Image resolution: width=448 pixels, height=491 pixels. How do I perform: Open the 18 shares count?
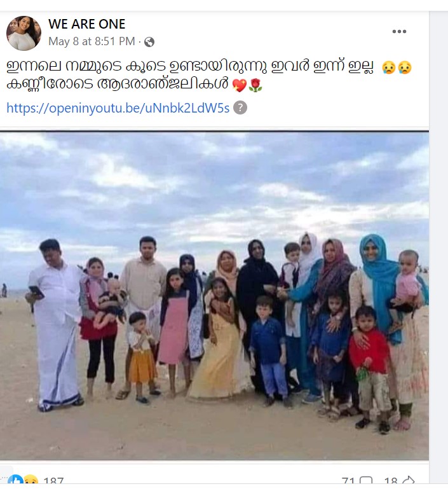[x=391, y=480]
